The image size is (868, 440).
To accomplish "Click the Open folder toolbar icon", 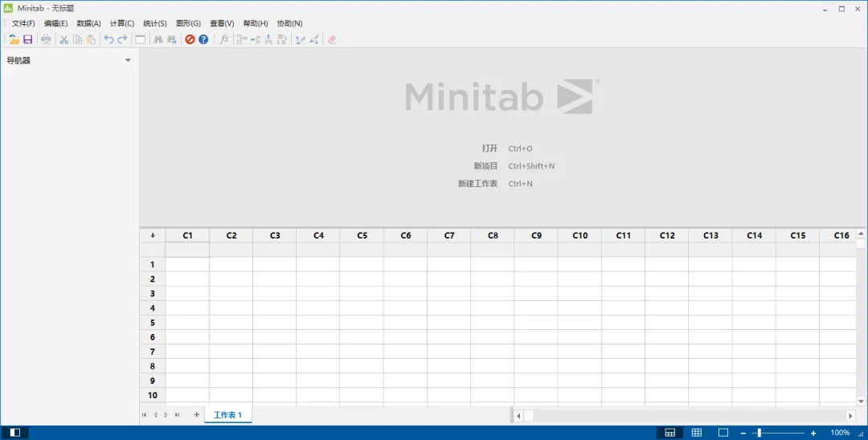I will 14,39.
